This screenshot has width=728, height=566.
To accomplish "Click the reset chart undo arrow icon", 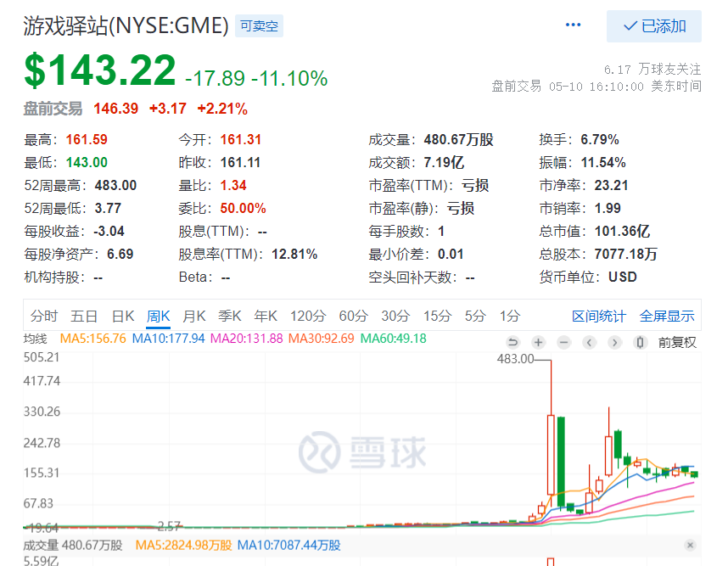I will pos(513,342).
